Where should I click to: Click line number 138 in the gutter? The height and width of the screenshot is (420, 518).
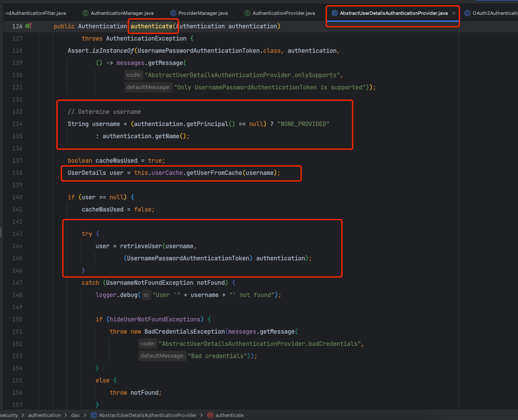[x=17, y=173]
